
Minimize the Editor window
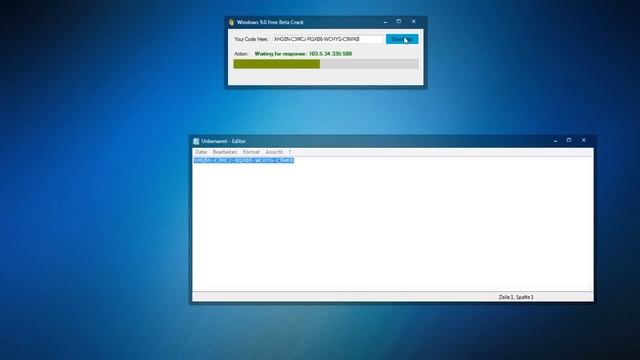[x=556, y=140]
